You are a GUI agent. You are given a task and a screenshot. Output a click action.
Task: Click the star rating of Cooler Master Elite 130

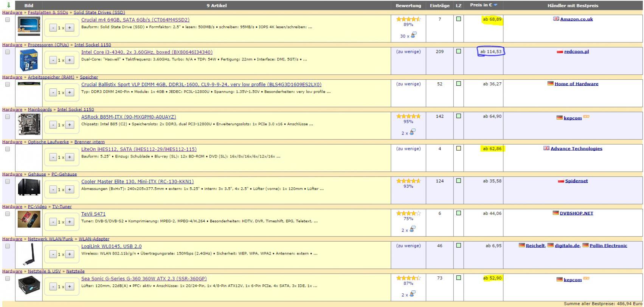click(408, 181)
